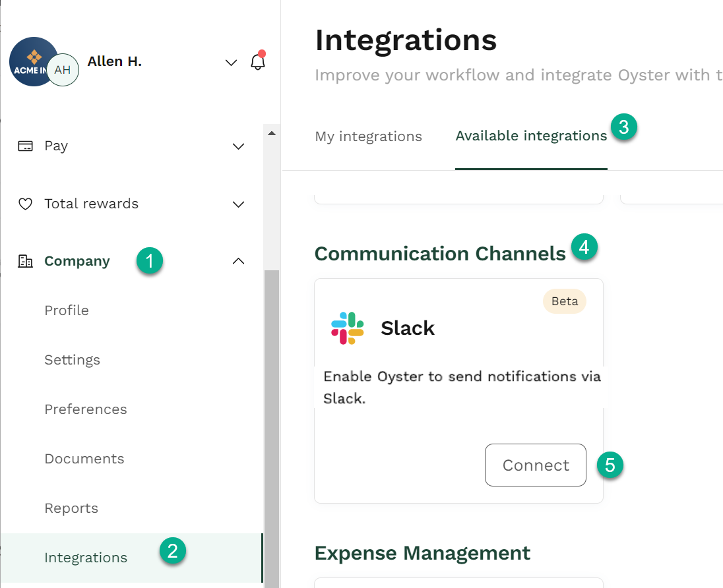Image resolution: width=723 pixels, height=588 pixels.
Task: Select the Total rewards heart icon
Action: tap(25, 204)
